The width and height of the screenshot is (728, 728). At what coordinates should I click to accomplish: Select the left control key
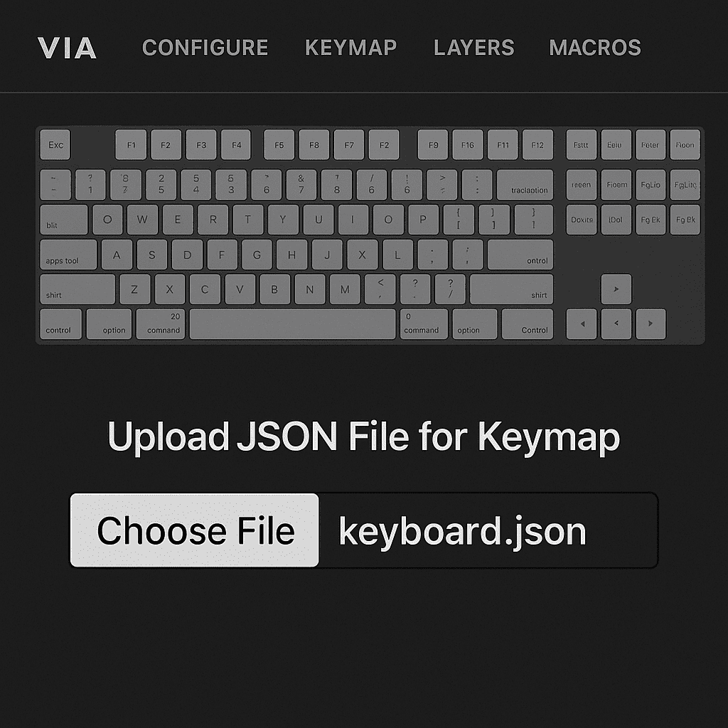point(61,323)
